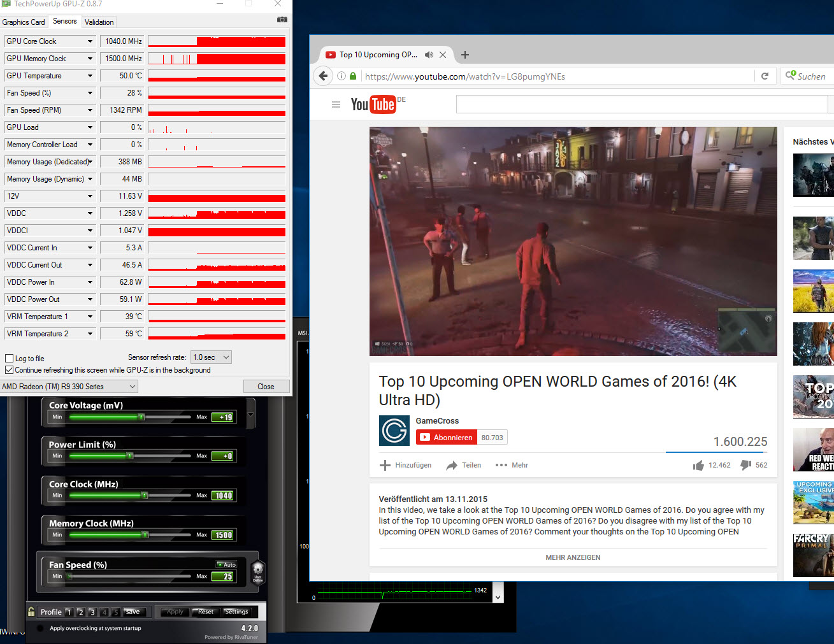Click the Core Clock 1040 value box
This screenshot has width=834, height=644.
click(223, 496)
